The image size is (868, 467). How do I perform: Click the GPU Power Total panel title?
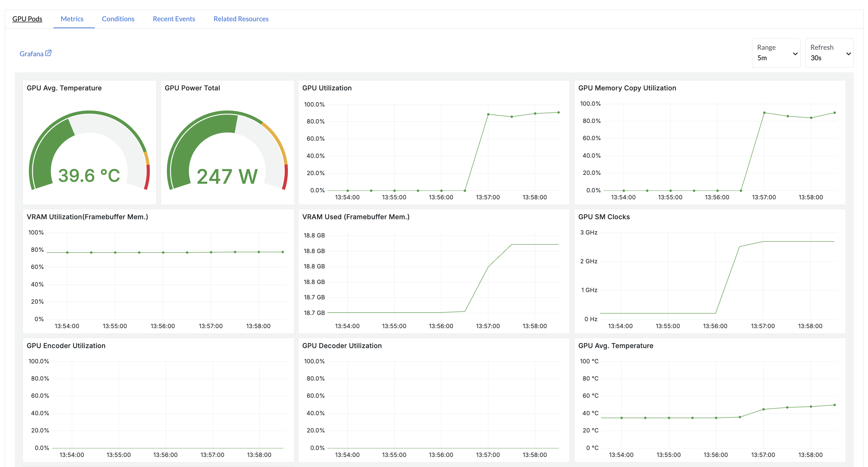point(192,88)
